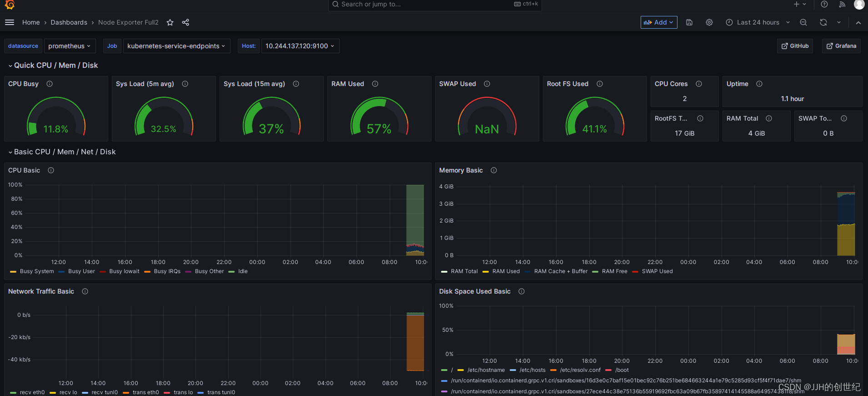The image size is (868, 396).
Task: Click /boot legend color swatch
Action: click(x=608, y=371)
